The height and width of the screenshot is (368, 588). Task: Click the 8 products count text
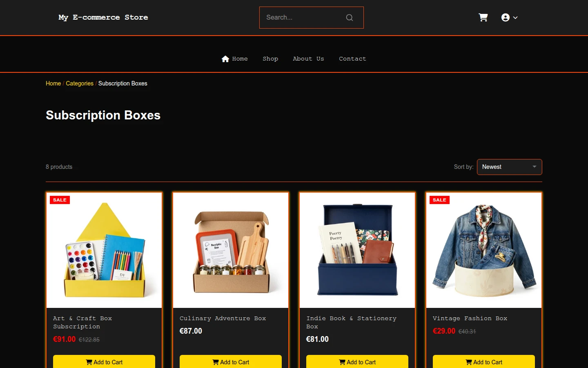point(59,167)
